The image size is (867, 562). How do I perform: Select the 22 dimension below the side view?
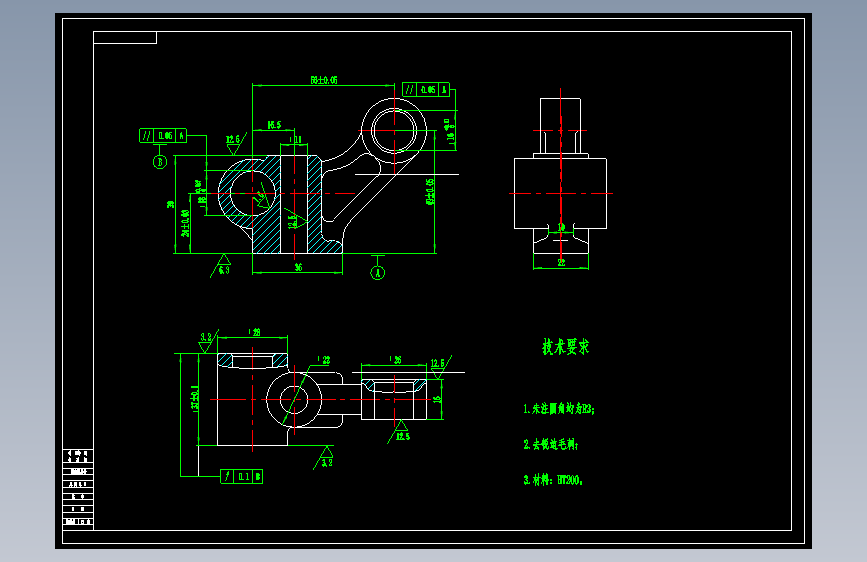pos(561,263)
